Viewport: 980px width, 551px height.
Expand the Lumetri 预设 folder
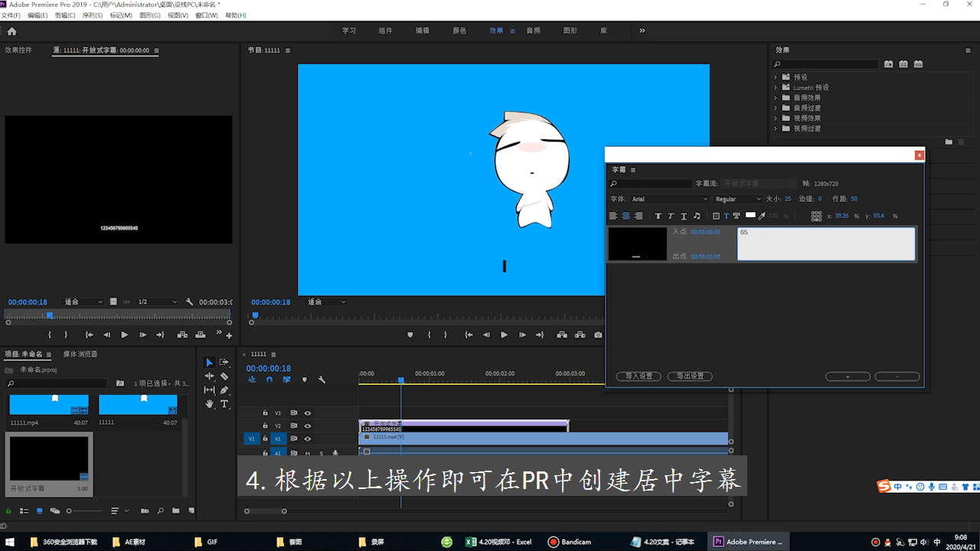775,87
